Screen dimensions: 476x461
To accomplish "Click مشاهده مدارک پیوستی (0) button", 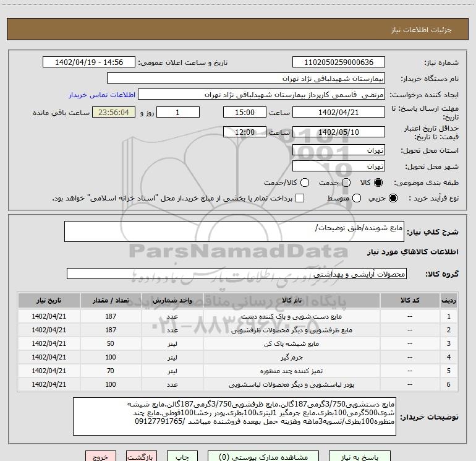I will 263,456.
